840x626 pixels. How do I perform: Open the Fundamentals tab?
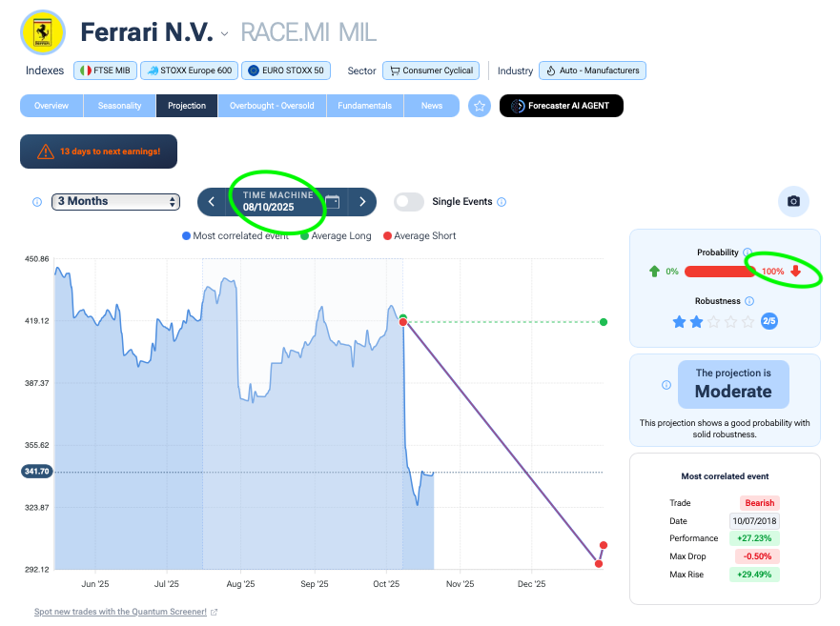[x=364, y=106]
